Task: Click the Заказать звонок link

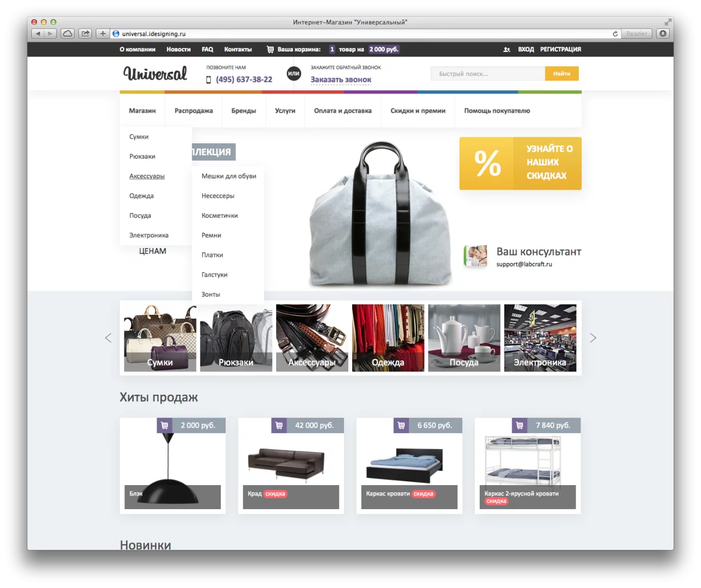Action: click(341, 80)
